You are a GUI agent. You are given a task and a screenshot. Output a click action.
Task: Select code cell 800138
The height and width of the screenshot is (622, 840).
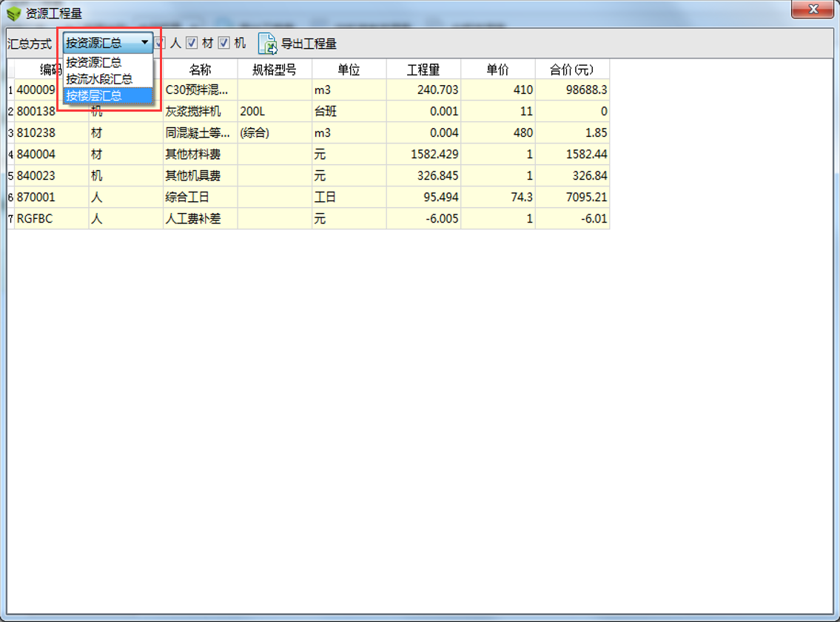51,112
